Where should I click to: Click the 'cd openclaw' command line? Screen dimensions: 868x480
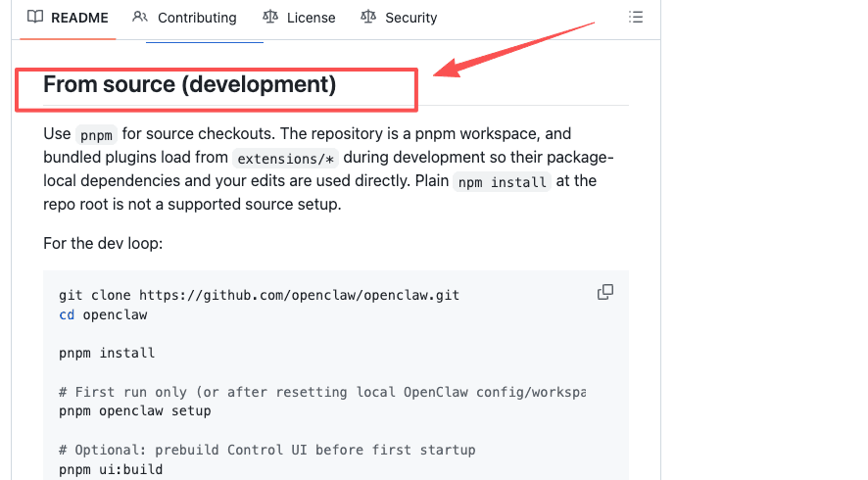tap(103, 315)
